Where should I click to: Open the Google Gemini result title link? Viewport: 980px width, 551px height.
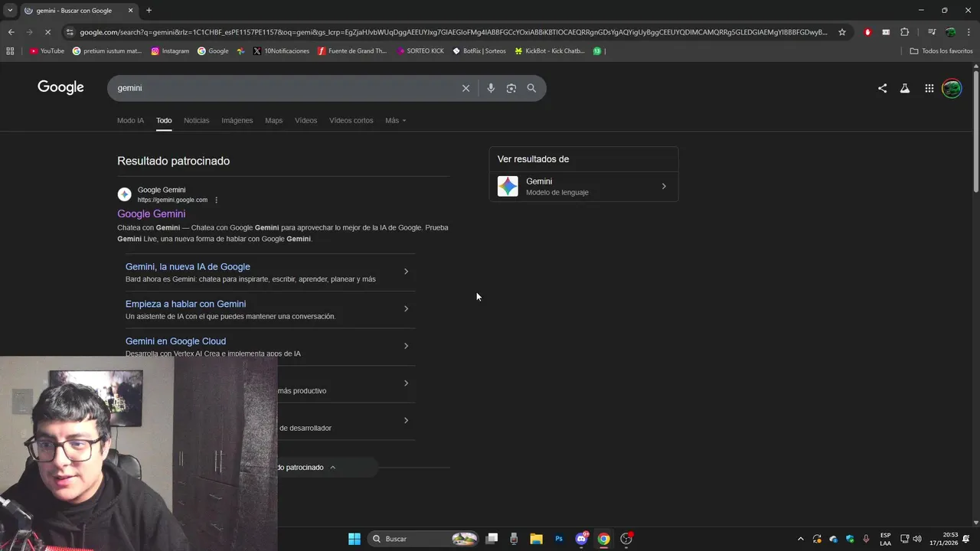151,214
